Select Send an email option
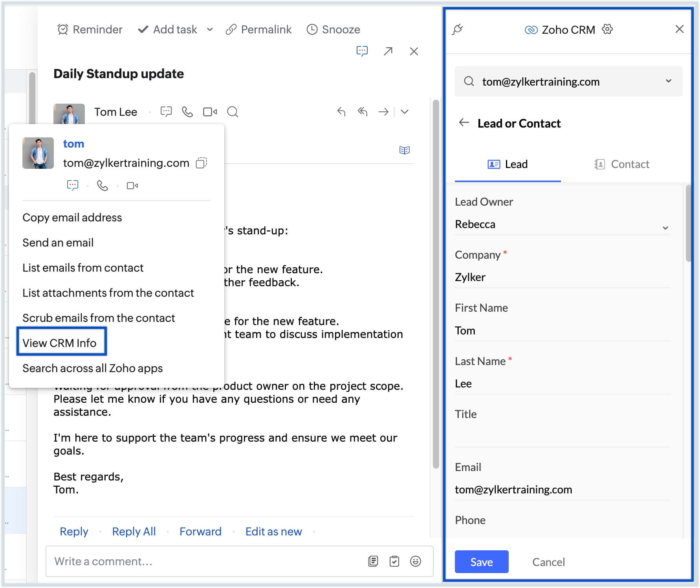 tap(58, 243)
